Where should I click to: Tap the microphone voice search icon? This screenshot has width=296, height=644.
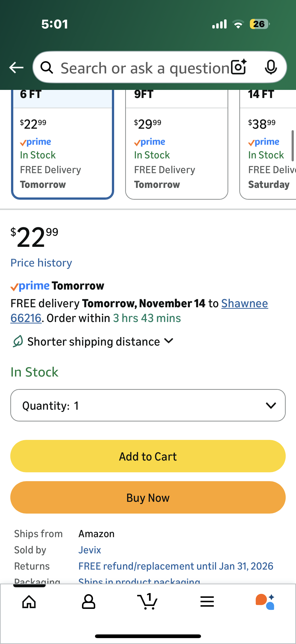[271, 67]
